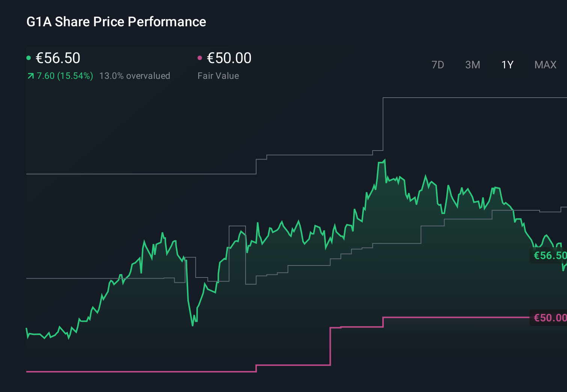Click the pink Fair Value legend dot
Viewport: 567px width, 392px height.
[200, 57]
